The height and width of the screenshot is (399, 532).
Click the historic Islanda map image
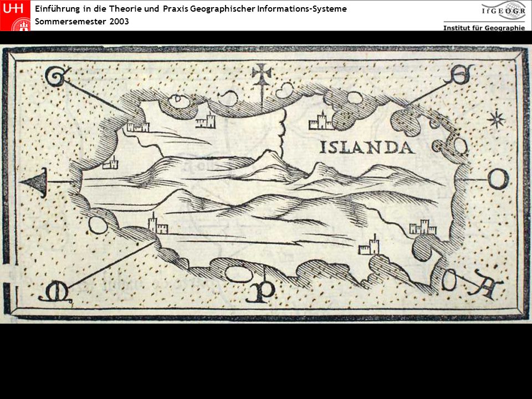click(x=266, y=184)
